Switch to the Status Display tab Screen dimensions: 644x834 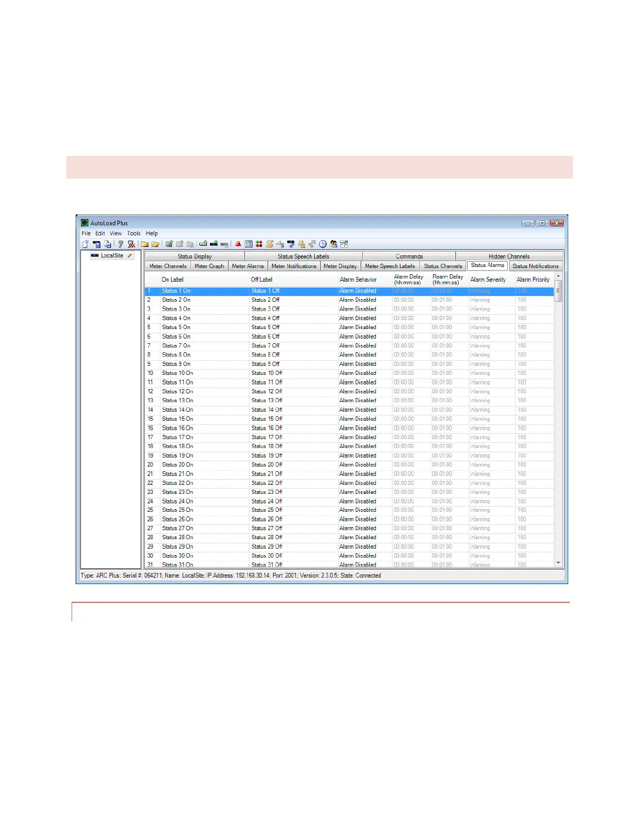pyautogui.click(x=195, y=256)
